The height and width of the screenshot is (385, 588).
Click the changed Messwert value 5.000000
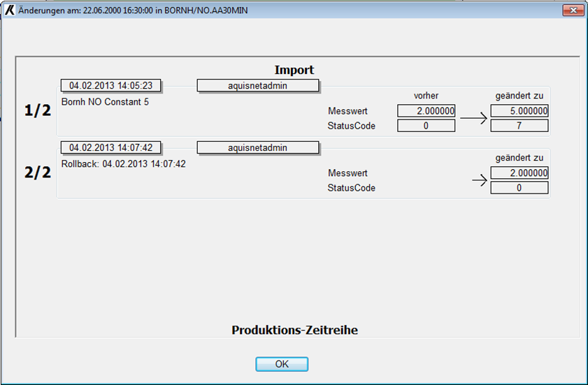tap(519, 111)
